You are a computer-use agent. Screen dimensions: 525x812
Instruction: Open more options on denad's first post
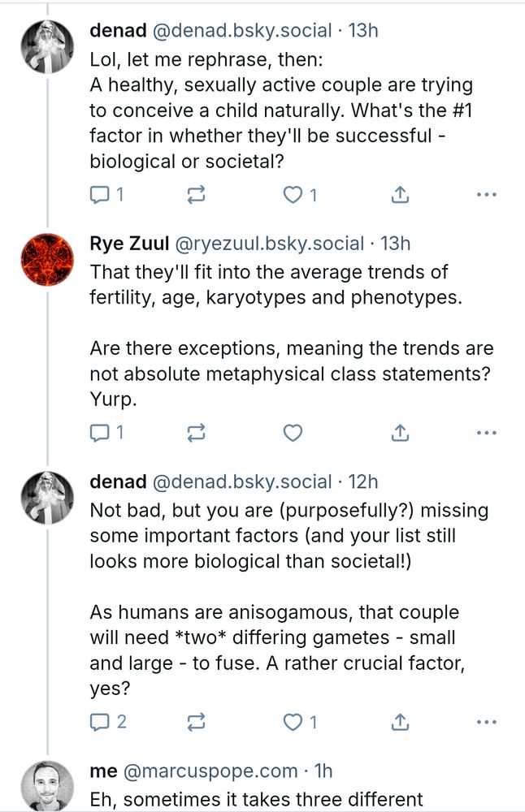(x=486, y=195)
